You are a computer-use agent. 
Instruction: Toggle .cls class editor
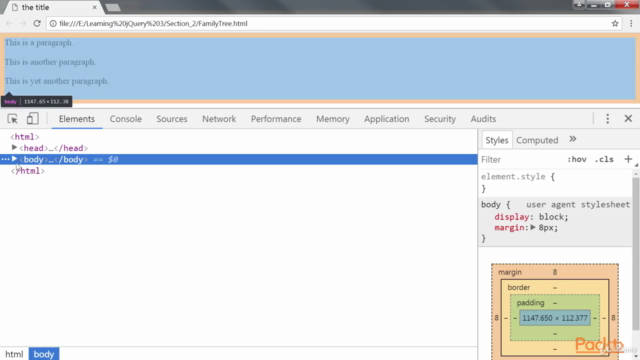(x=604, y=159)
